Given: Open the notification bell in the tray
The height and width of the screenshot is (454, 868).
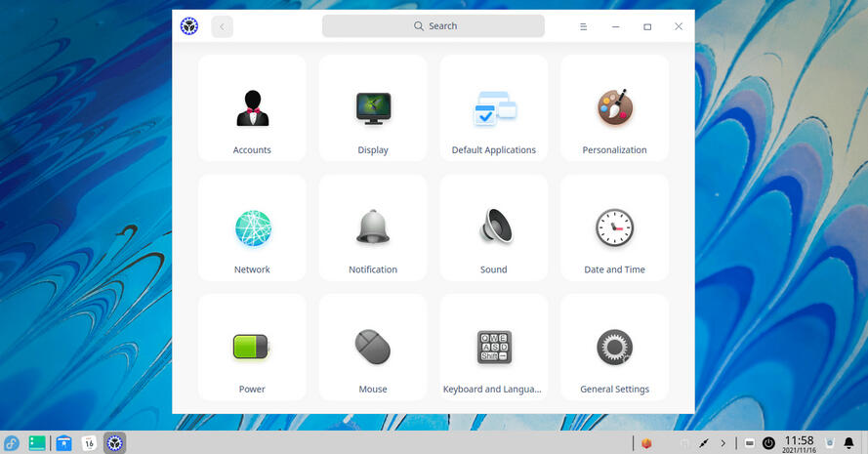Looking at the screenshot, I should click(x=848, y=443).
